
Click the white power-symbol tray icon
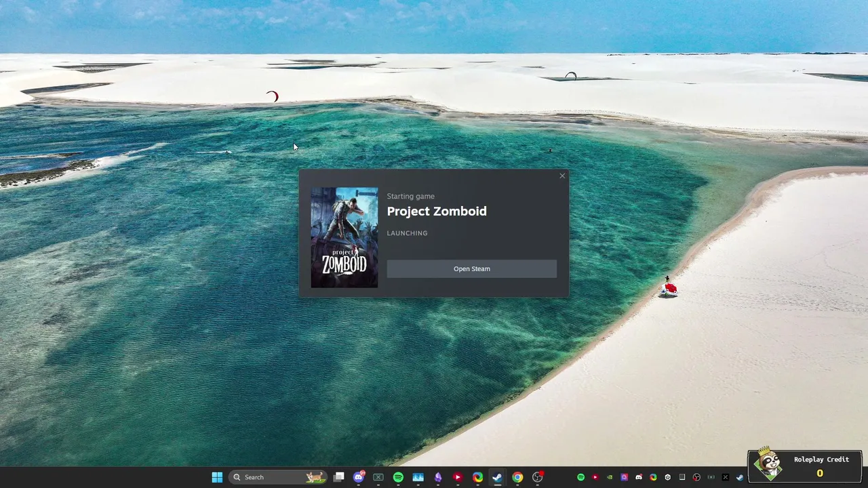point(668,477)
